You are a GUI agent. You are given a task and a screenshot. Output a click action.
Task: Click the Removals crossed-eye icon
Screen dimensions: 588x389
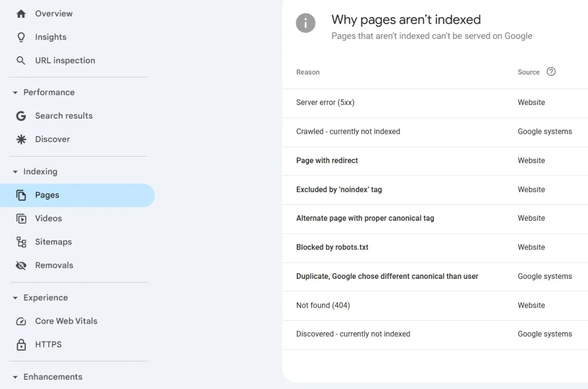(x=21, y=266)
